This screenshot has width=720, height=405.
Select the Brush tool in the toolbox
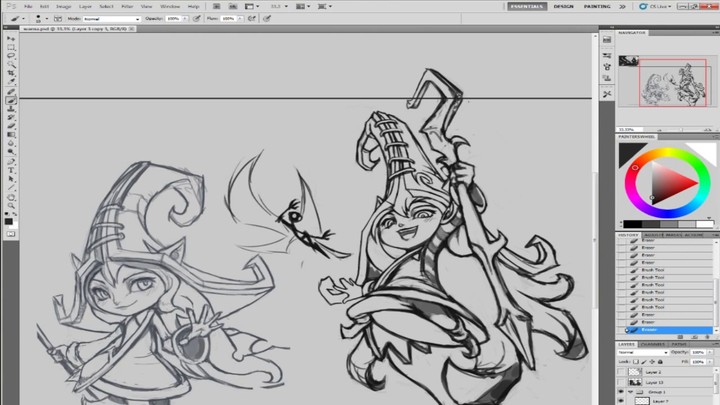(x=11, y=101)
